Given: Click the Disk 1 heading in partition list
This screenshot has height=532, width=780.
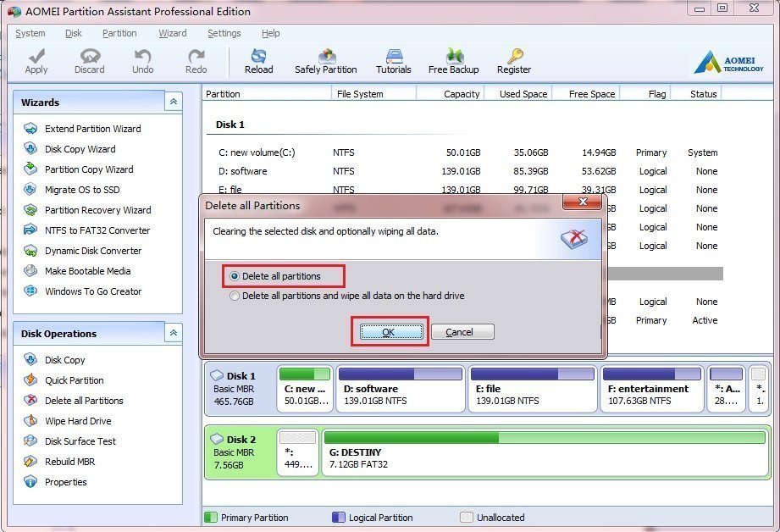Looking at the screenshot, I should pos(230,125).
